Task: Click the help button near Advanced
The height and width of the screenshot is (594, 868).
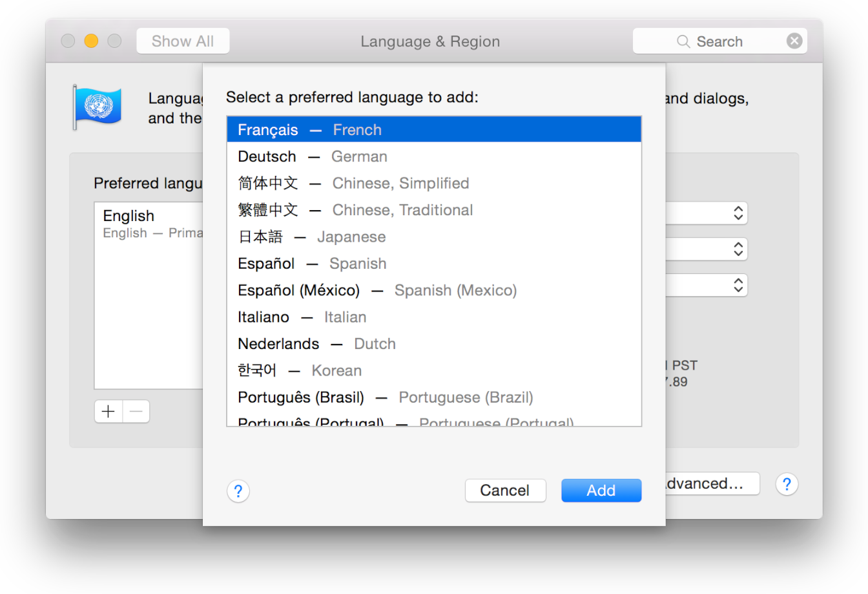Action: 787,483
